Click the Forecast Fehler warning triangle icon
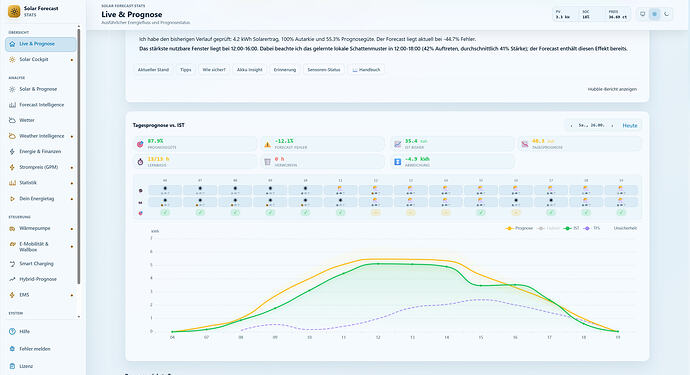 coord(268,144)
